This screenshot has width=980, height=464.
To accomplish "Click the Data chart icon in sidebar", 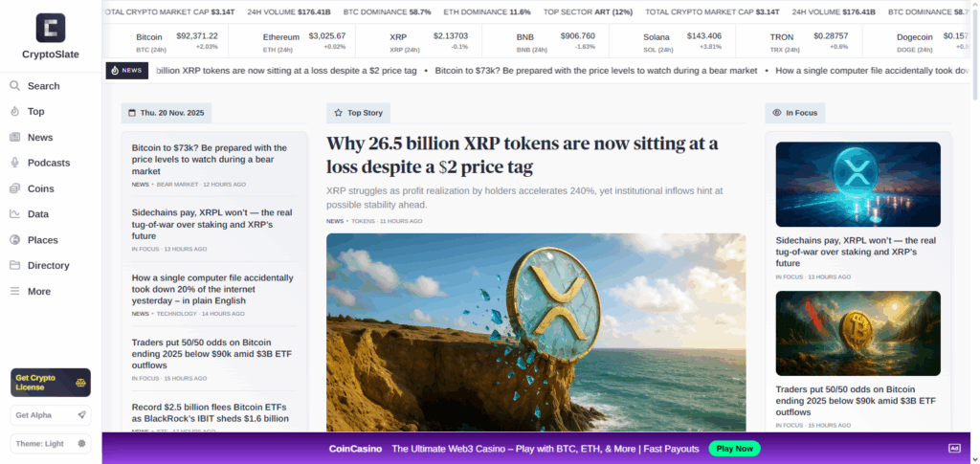I will tap(15, 213).
